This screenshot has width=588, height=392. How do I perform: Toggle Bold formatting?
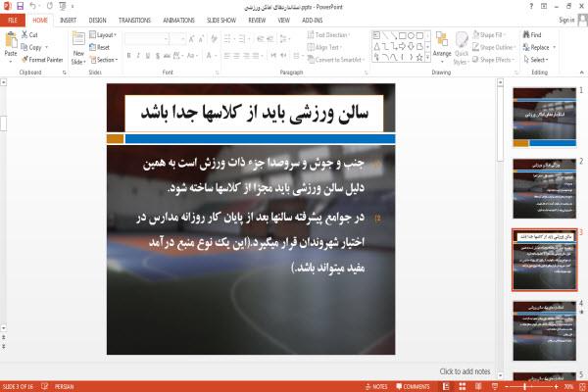click(x=129, y=56)
